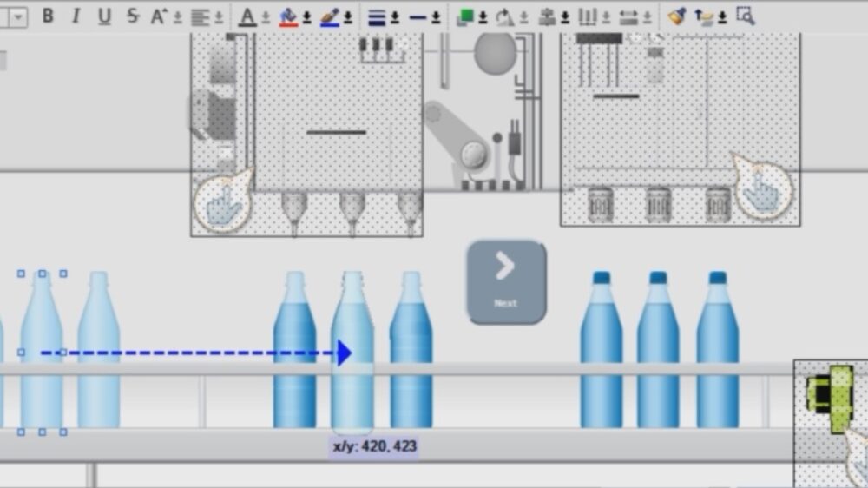The width and height of the screenshot is (868, 488).
Task: Select the rightmost filled uncapped bottle
Action: pos(411,349)
